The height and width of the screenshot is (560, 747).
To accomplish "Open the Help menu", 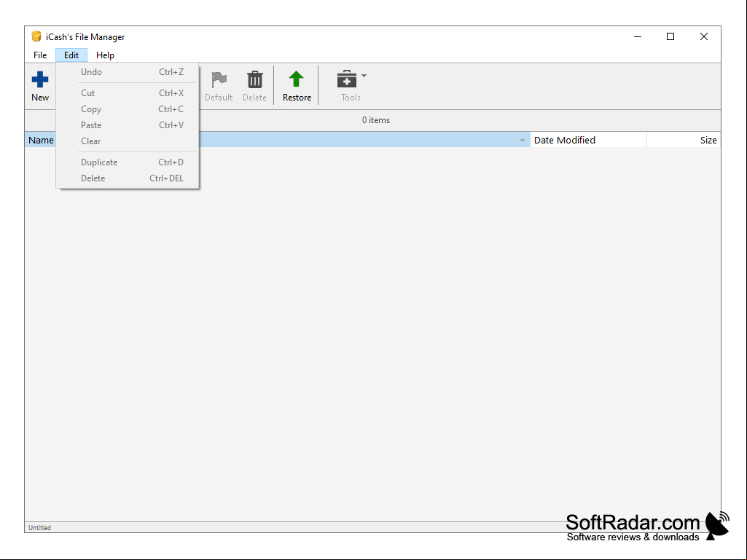I will (x=105, y=55).
